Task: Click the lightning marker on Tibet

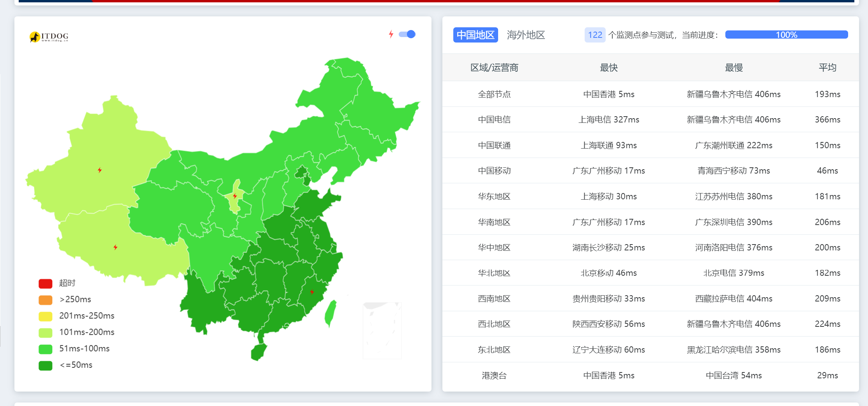Action: [115, 247]
